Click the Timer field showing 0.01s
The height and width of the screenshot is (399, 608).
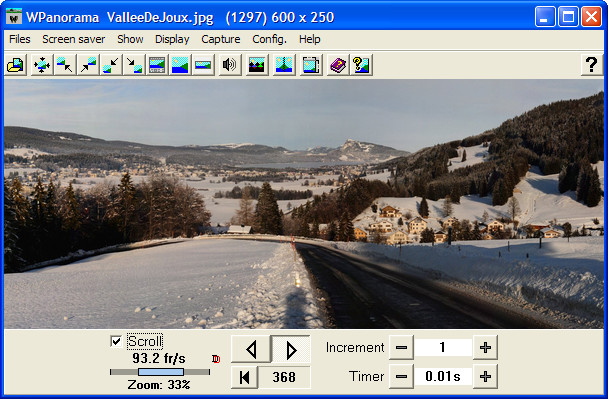coord(443,376)
